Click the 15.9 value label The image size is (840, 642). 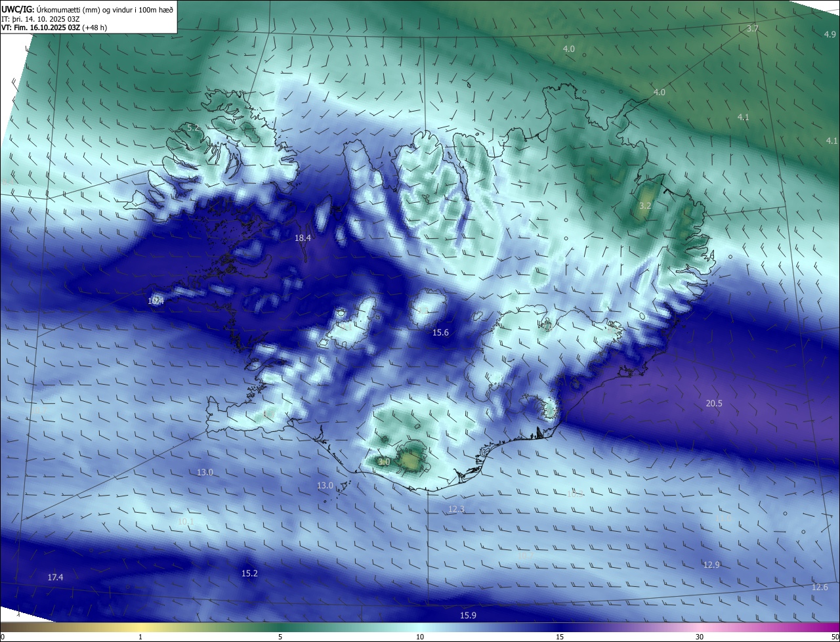468,616
